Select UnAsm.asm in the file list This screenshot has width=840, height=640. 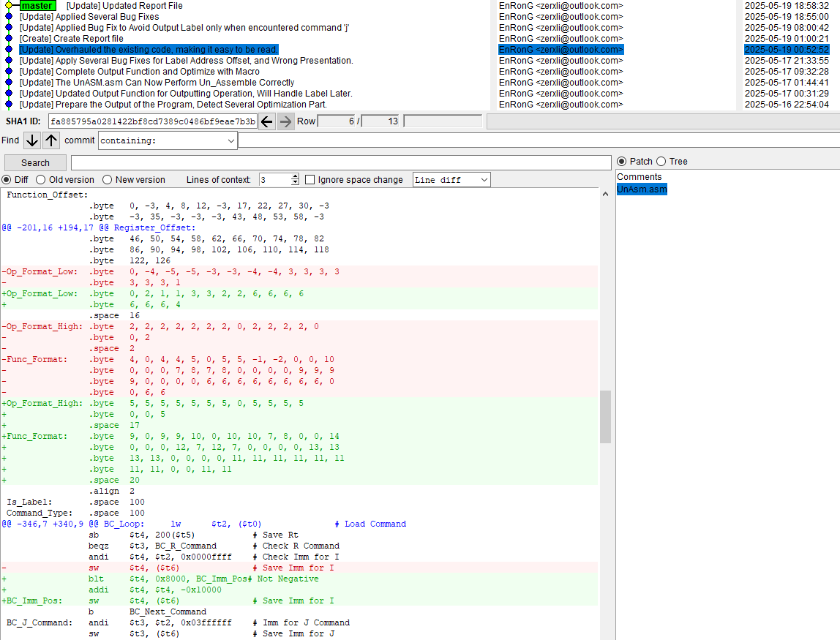[x=642, y=189]
